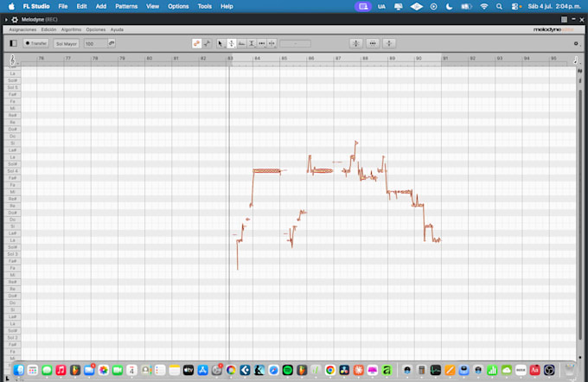Select the note separation tool

[272, 44]
